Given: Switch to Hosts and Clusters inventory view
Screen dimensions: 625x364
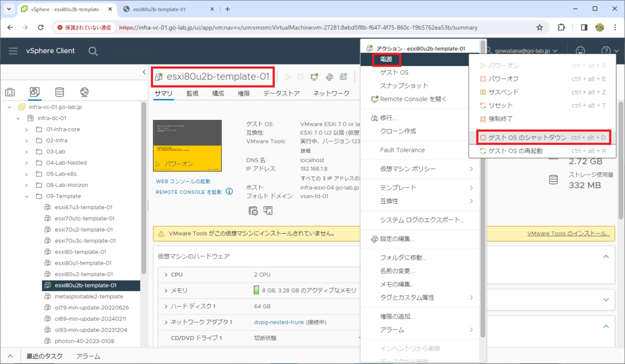Looking at the screenshot, I should click(10, 92).
